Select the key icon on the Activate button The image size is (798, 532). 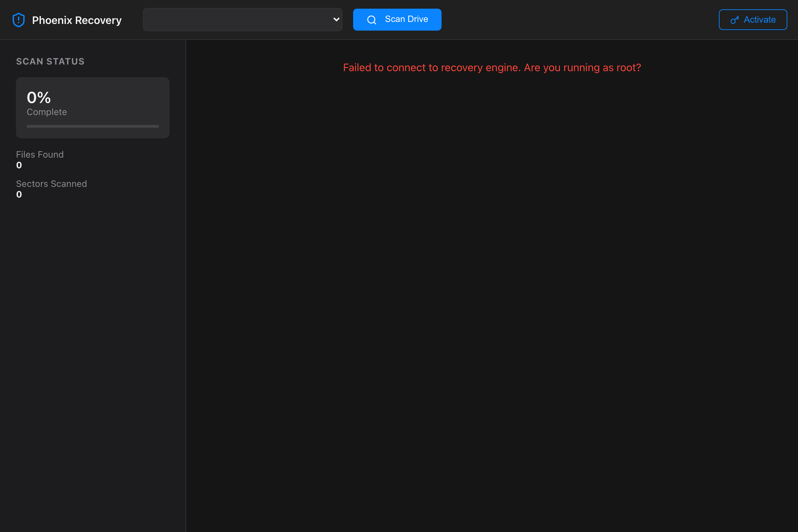point(734,20)
